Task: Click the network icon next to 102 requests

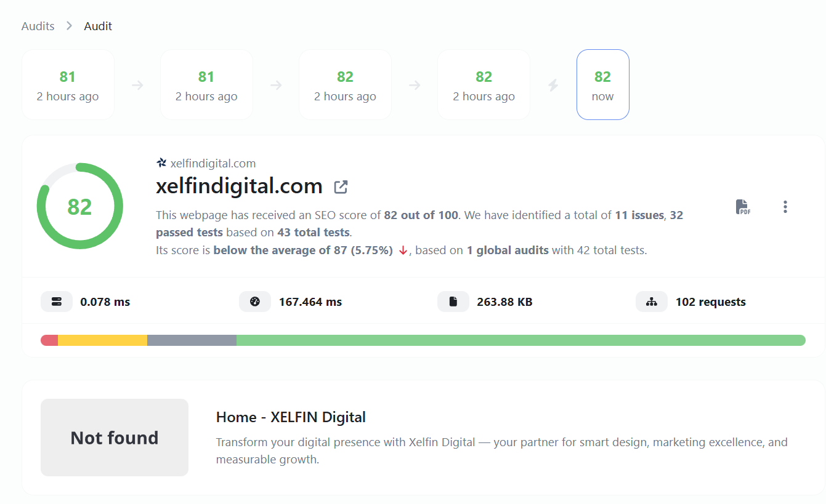Action: [652, 302]
